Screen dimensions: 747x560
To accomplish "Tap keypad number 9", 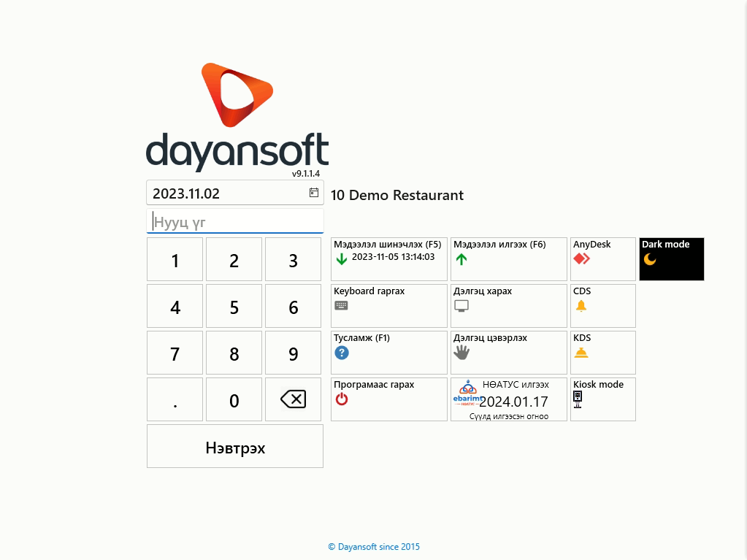I will tap(293, 353).
